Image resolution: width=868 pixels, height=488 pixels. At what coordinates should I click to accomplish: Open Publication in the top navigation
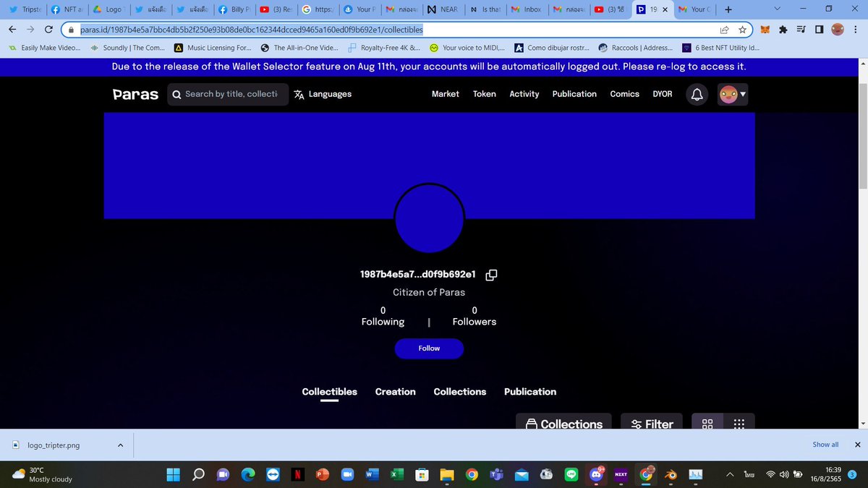click(x=574, y=94)
